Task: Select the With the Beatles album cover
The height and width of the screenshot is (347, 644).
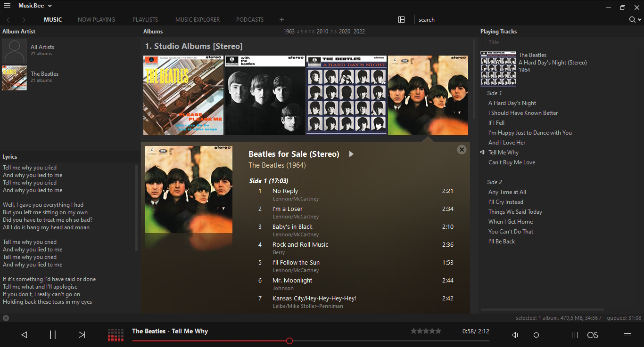Action: [x=265, y=95]
